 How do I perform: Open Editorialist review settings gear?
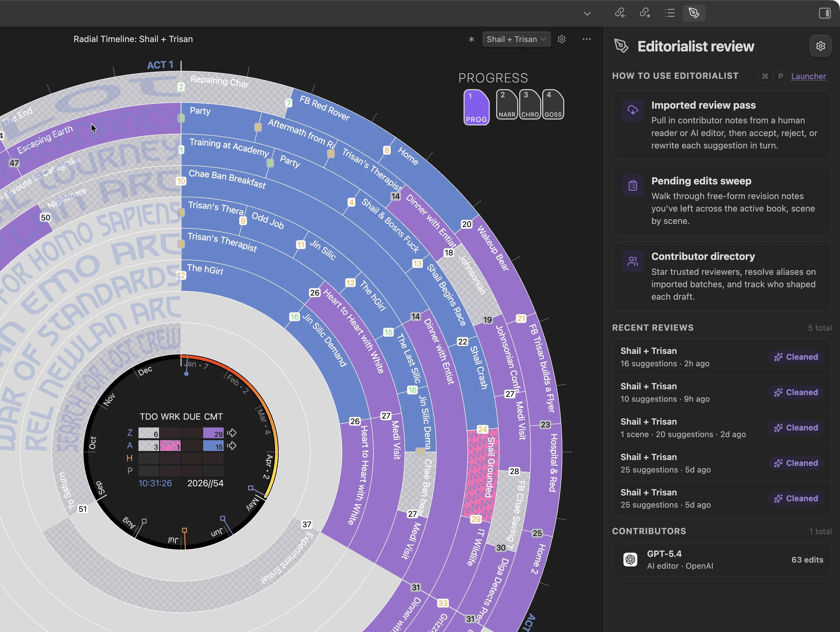coord(821,46)
